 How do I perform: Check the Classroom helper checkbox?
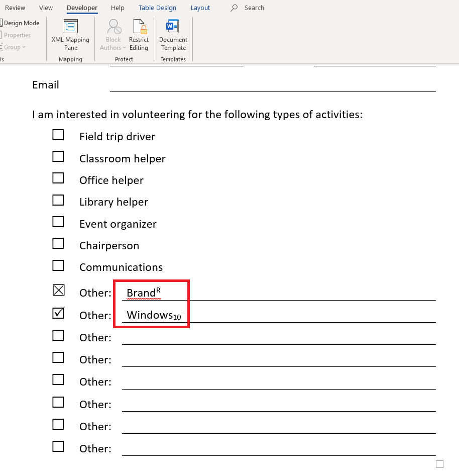(x=58, y=157)
